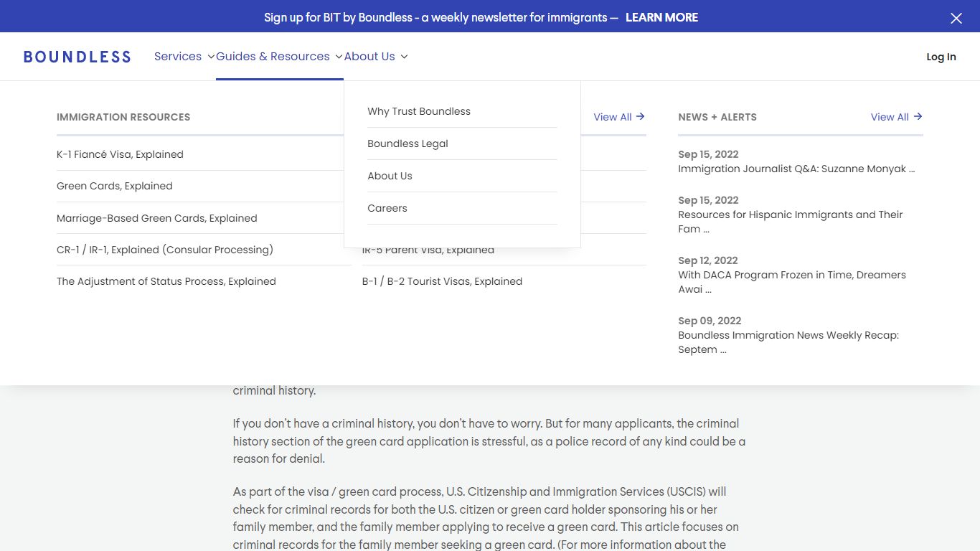View All news and alerts

coord(890,117)
